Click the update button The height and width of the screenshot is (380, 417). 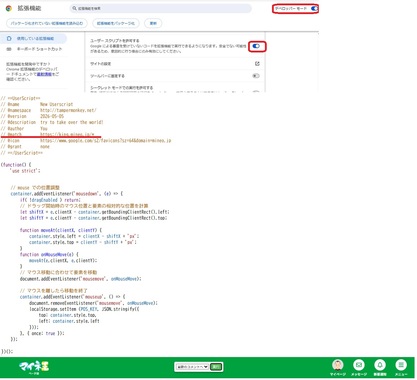(153, 23)
